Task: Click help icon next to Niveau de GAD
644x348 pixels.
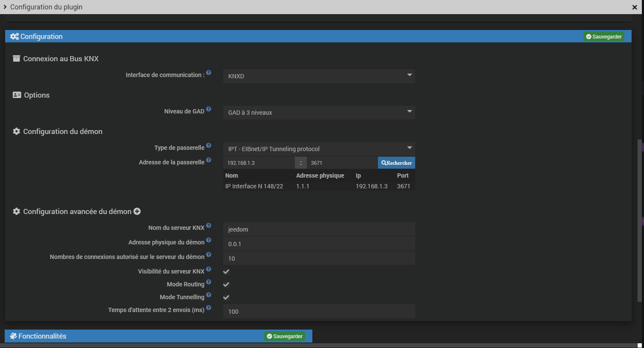Action: [x=209, y=109]
